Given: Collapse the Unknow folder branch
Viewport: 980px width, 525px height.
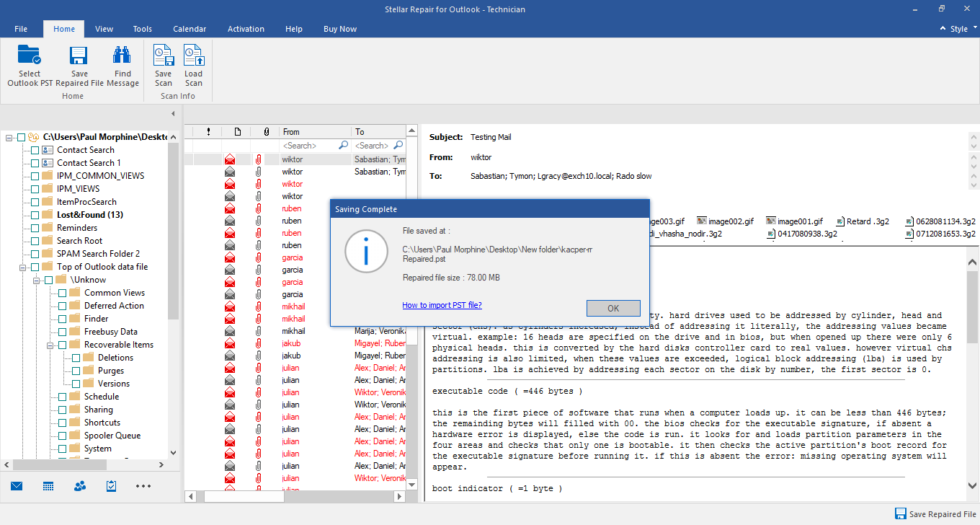Looking at the screenshot, I should click(x=38, y=279).
